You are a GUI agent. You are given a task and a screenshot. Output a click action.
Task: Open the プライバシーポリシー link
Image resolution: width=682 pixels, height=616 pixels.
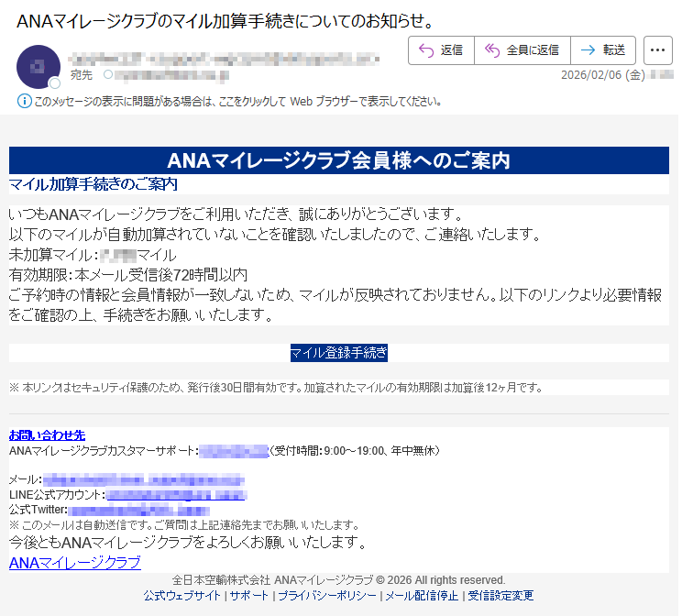click(326, 595)
